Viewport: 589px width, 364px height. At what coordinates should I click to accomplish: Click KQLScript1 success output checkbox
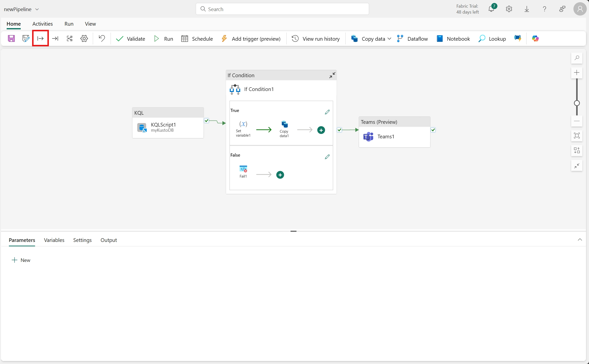pos(207,121)
